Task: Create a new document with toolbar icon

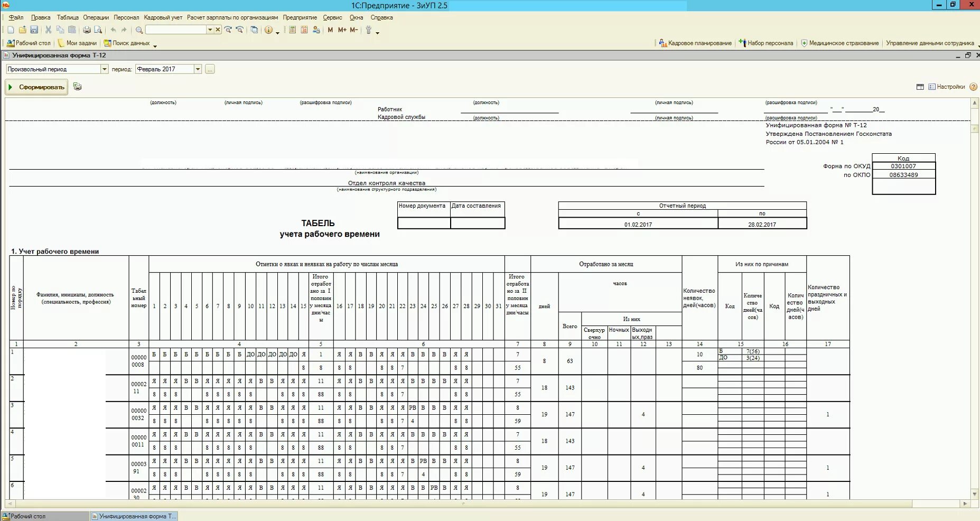Action: click(11, 30)
